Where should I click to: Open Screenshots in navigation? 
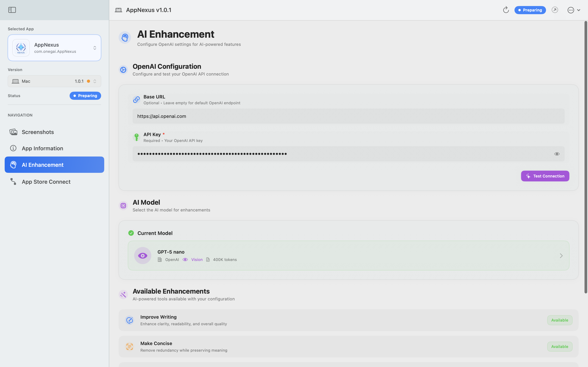pyautogui.click(x=38, y=132)
